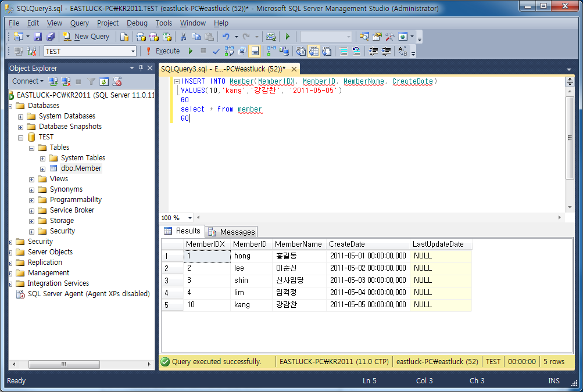The width and height of the screenshot is (583, 392).
Task: Collapse the TEST database node
Action: [21, 138]
